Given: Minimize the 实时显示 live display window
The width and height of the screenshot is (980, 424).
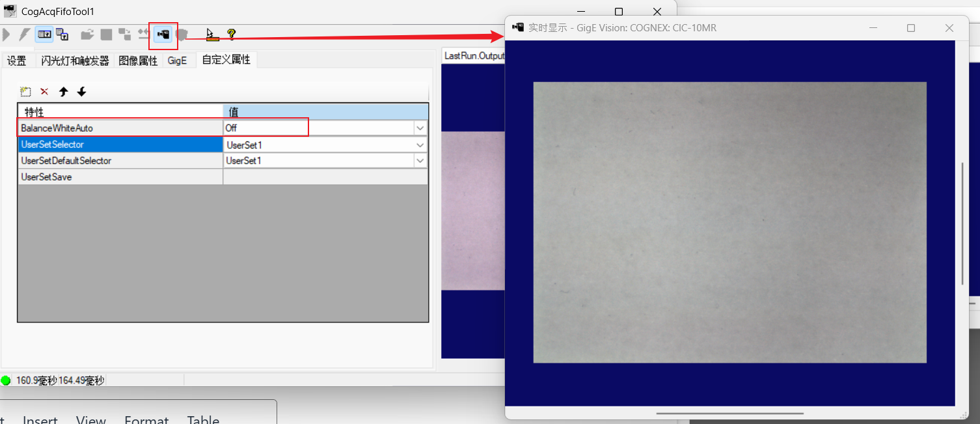Looking at the screenshot, I should click(x=873, y=28).
